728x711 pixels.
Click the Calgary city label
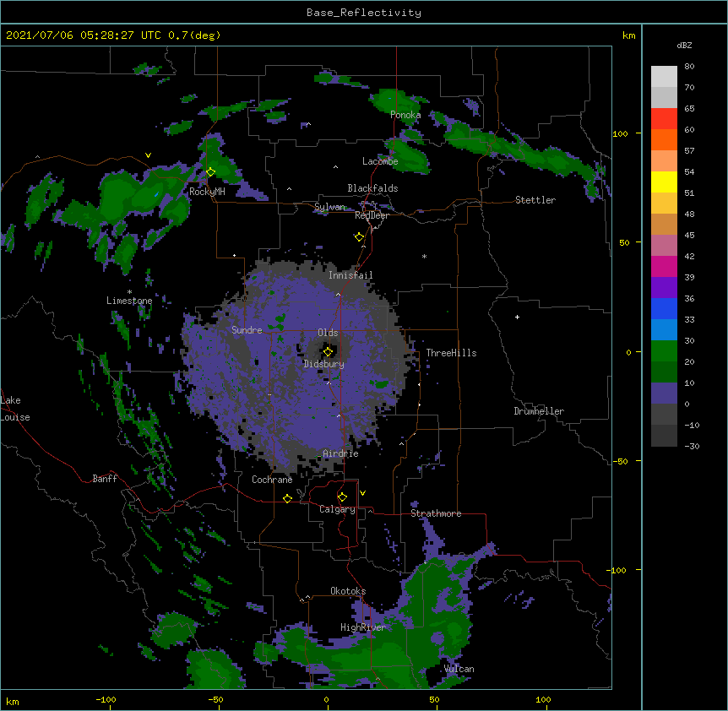click(337, 509)
